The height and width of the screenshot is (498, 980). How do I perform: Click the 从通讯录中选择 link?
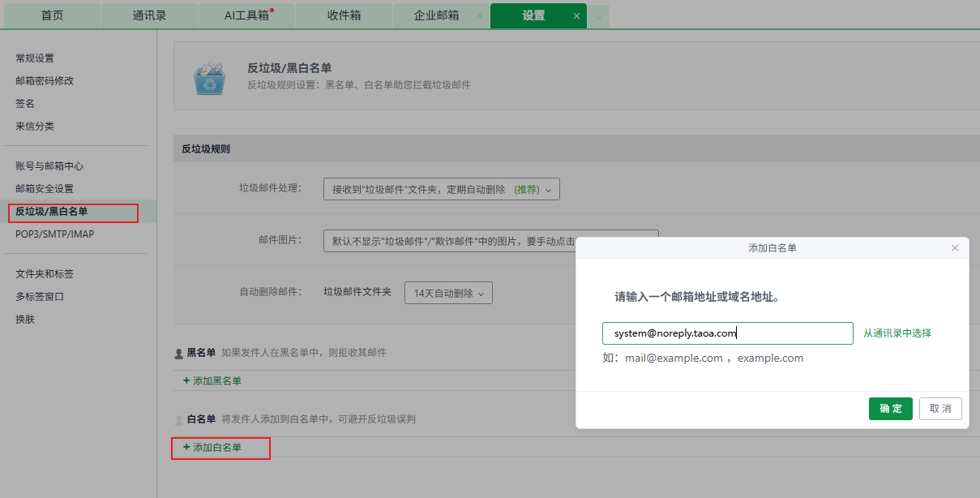pyautogui.click(x=897, y=333)
